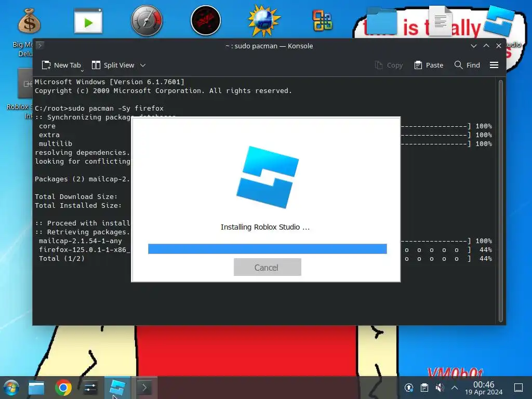Launch Google Chrome from taskbar

(x=63, y=388)
